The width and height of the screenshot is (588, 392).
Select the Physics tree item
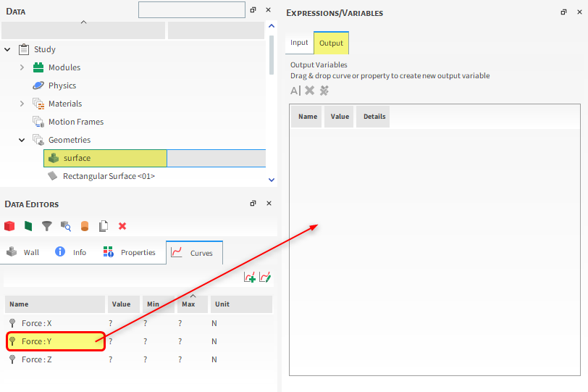point(62,86)
